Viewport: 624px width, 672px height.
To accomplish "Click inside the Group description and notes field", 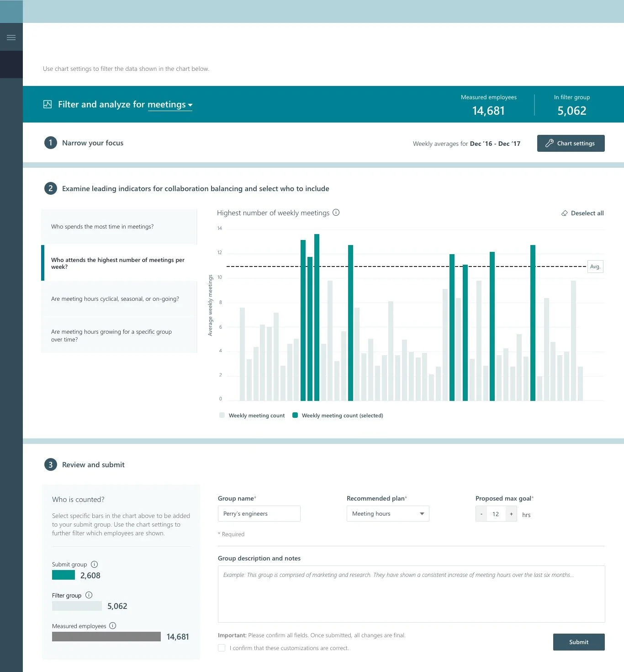I will tap(411, 593).
